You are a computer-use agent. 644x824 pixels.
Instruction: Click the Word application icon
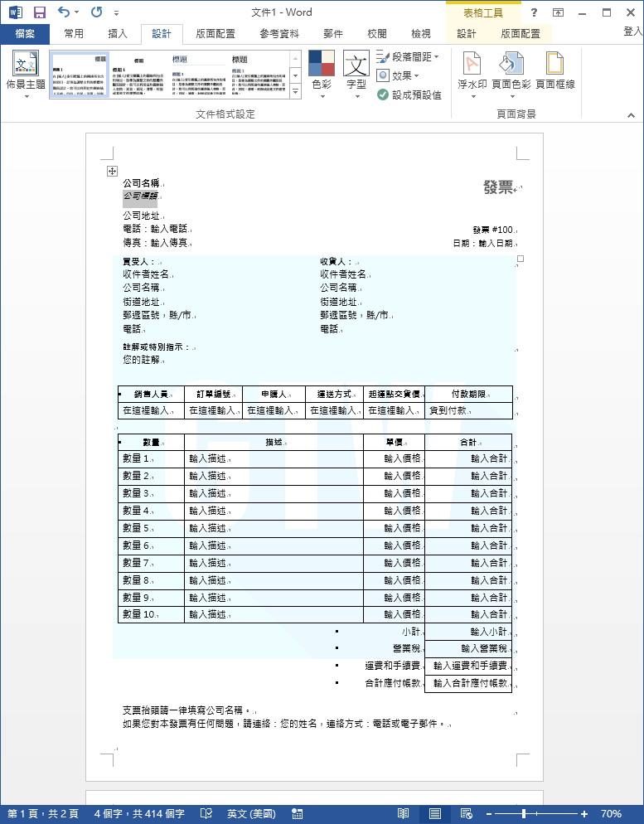click(x=16, y=12)
